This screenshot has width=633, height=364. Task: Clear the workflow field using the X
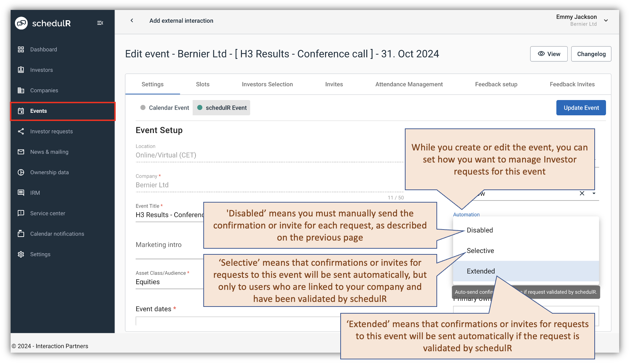pos(582,193)
